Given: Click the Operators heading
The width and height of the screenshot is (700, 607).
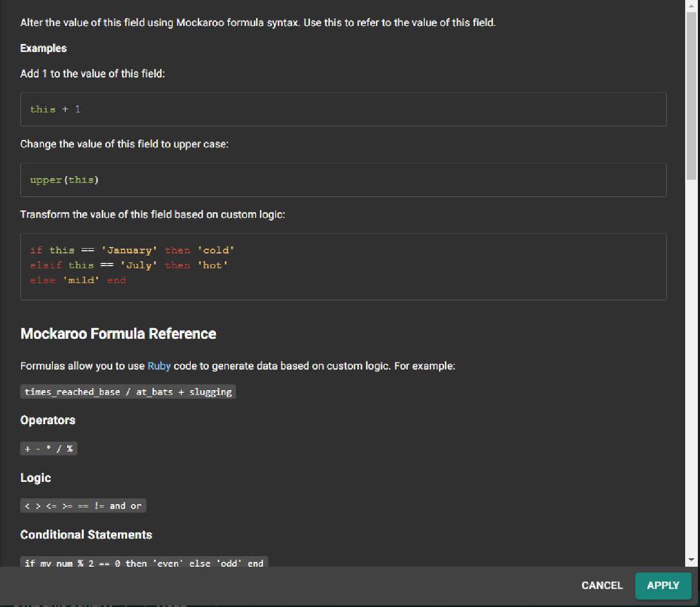Looking at the screenshot, I should pyautogui.click(x=48, y=420).
